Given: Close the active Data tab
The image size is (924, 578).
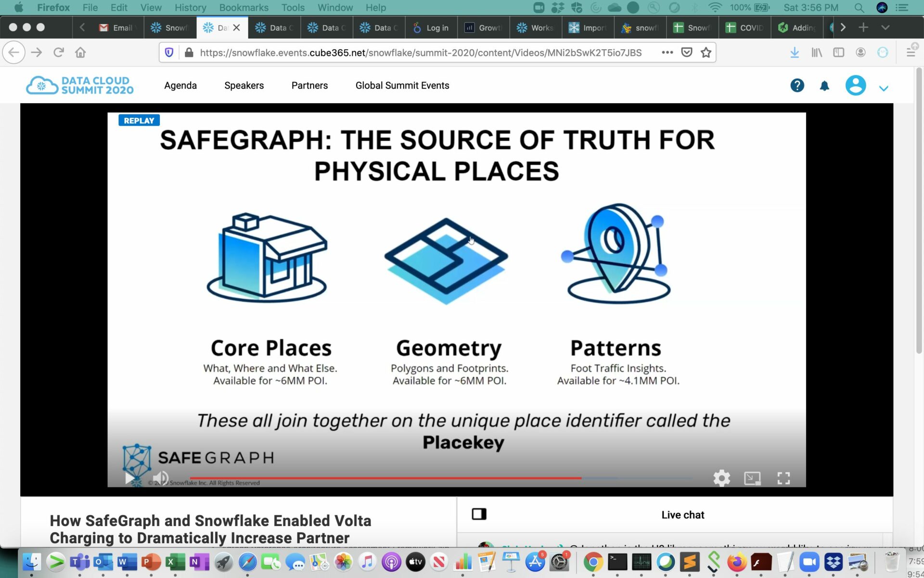Looking at the screenshot, I should point(236,28).
